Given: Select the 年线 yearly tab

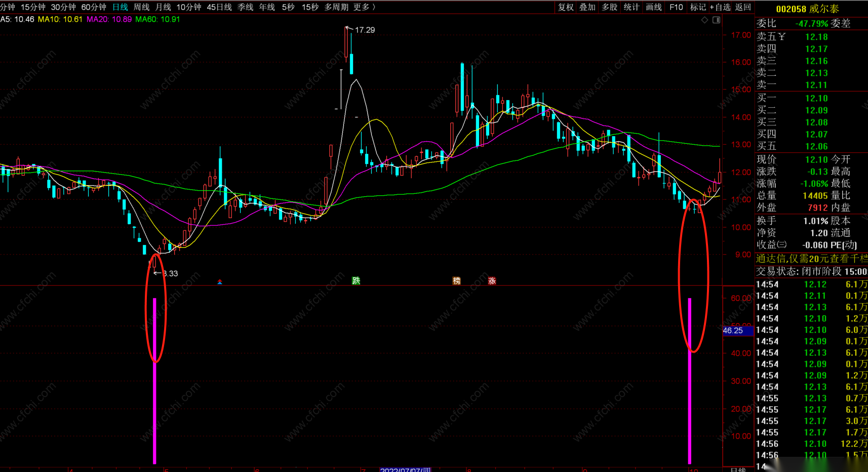Looking at the screenshot, I should [x=267, y=7].
